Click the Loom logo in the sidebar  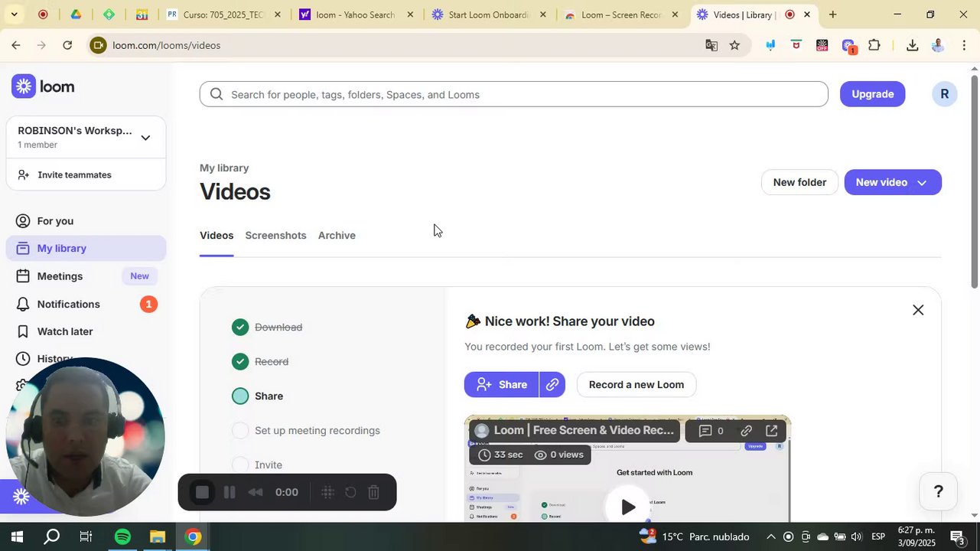(43, 86)
